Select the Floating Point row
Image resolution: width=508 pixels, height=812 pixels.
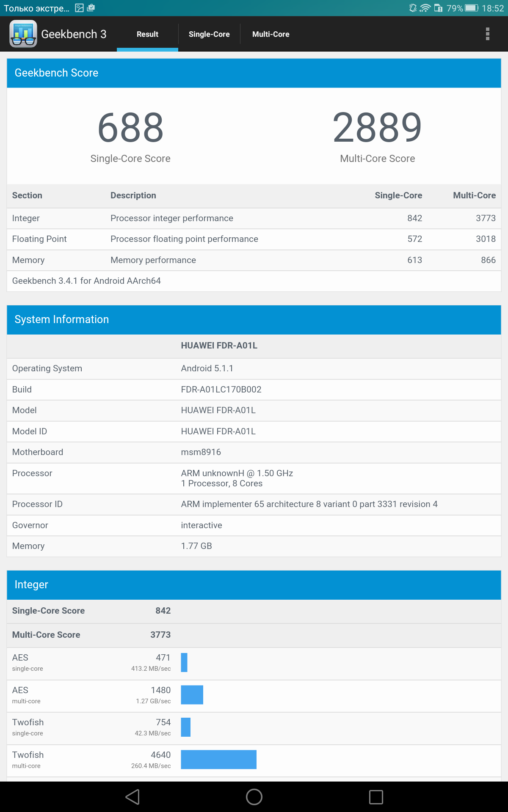(254, 239)
